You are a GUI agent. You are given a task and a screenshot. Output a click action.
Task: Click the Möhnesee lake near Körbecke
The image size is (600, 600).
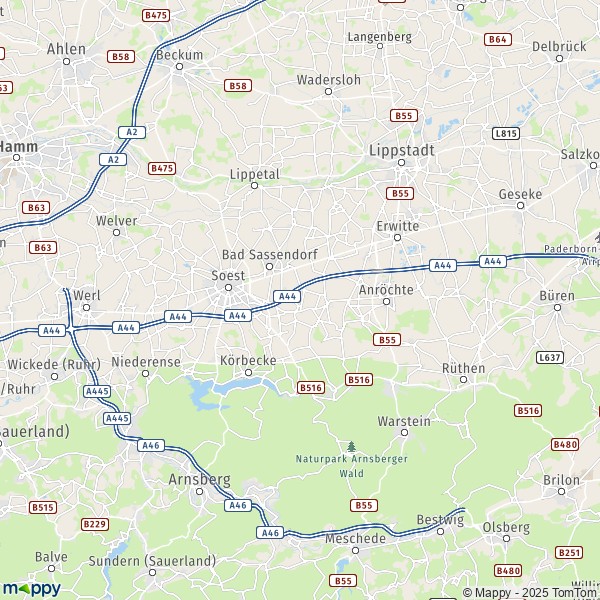(230, 390)
